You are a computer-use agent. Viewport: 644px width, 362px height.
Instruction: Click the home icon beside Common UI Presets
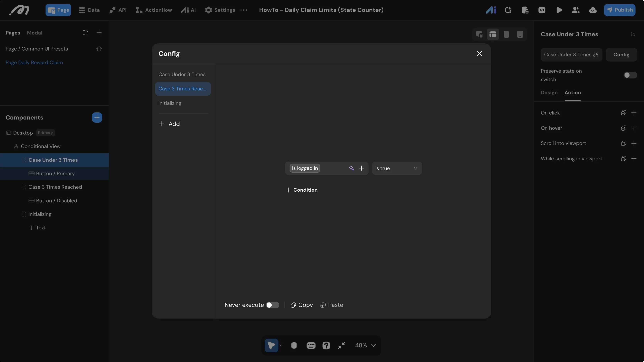pyautogui.click(x=99, y=49)
